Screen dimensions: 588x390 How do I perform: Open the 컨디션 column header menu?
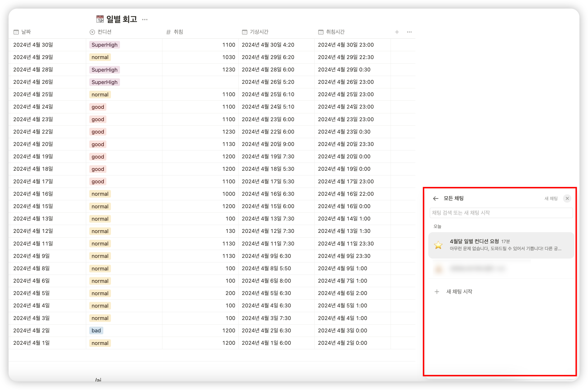124,32
